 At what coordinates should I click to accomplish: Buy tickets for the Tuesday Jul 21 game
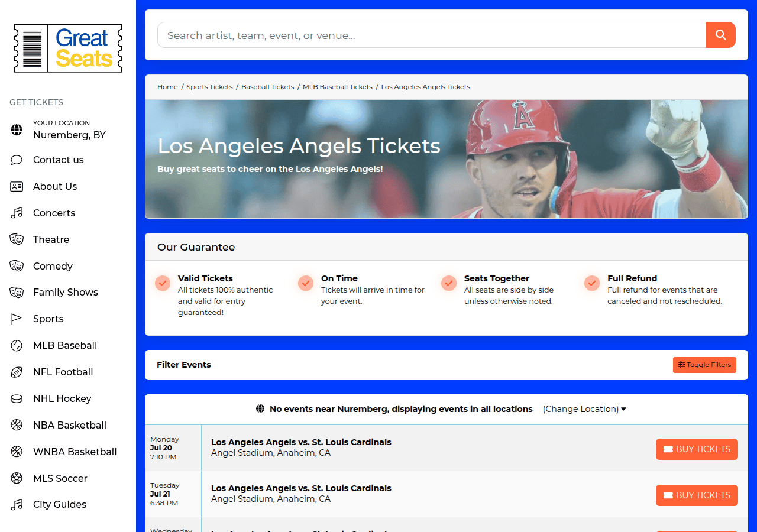click(x=697, y=495)
